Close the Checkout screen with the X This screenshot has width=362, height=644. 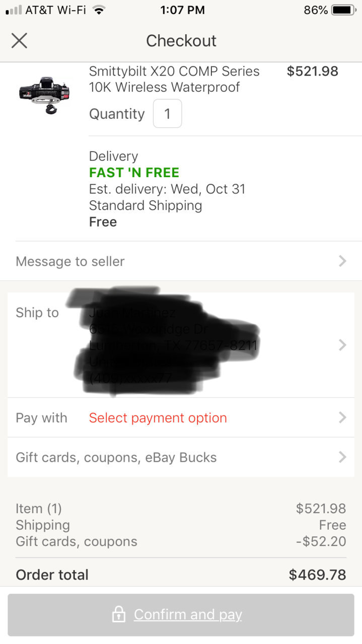point(19,40)
